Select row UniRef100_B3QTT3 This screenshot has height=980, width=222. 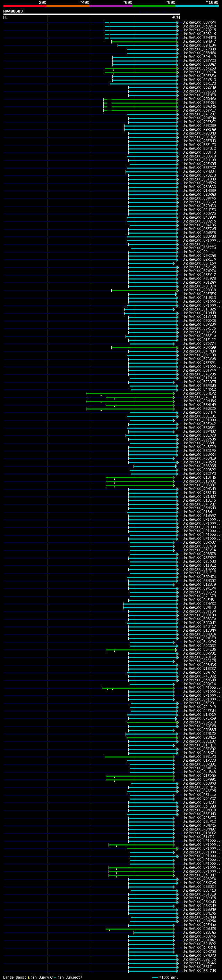click(x=199, y=153)
